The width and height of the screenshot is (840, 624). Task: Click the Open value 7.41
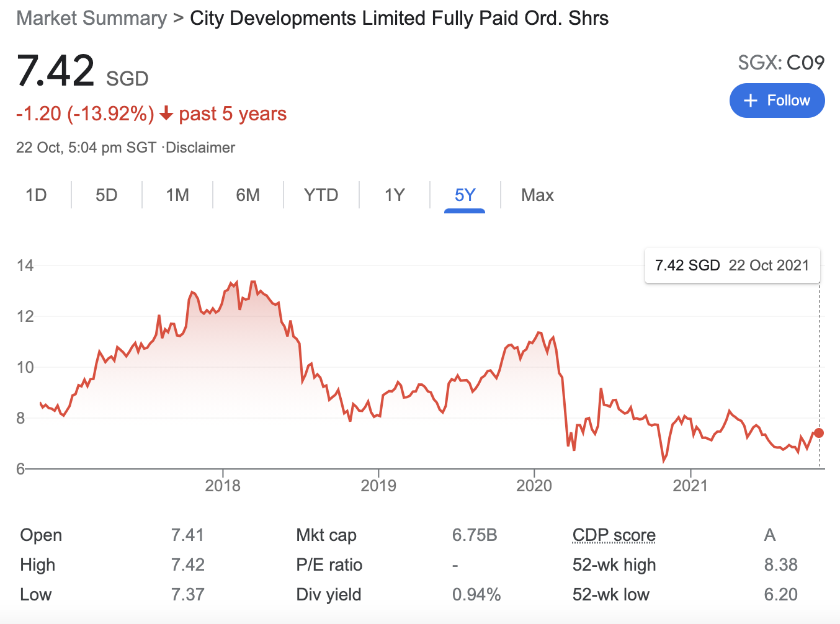[187, 535]
